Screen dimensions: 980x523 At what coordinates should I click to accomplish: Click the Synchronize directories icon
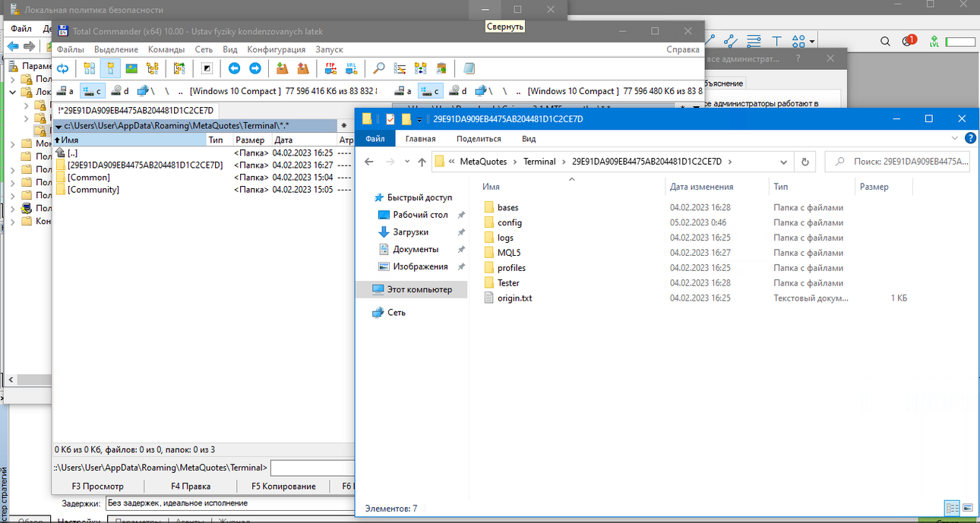pyautogui.click(x=420, y=68)
